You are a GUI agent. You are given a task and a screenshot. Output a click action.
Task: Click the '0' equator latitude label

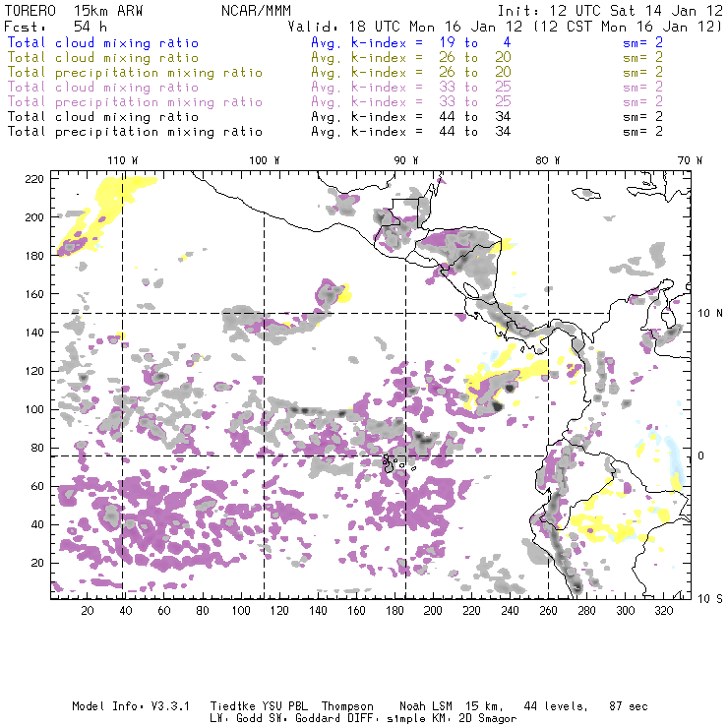pos(701,455)
